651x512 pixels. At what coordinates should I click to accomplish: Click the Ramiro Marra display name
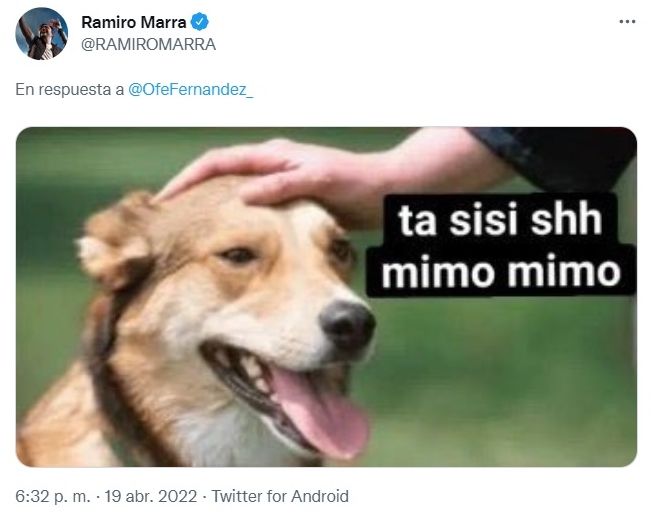point(134,22)
